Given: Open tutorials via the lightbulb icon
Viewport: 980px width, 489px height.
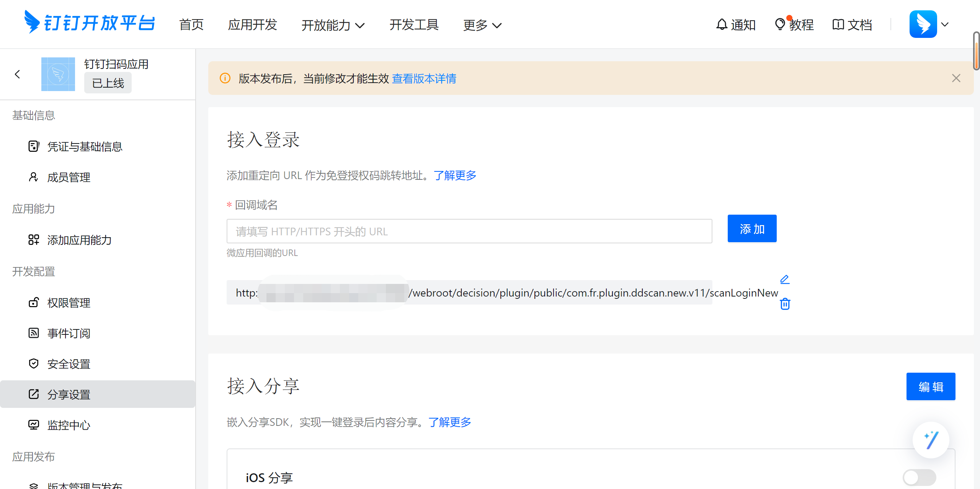Looking at the screenshot, I should tap(779, 24).
